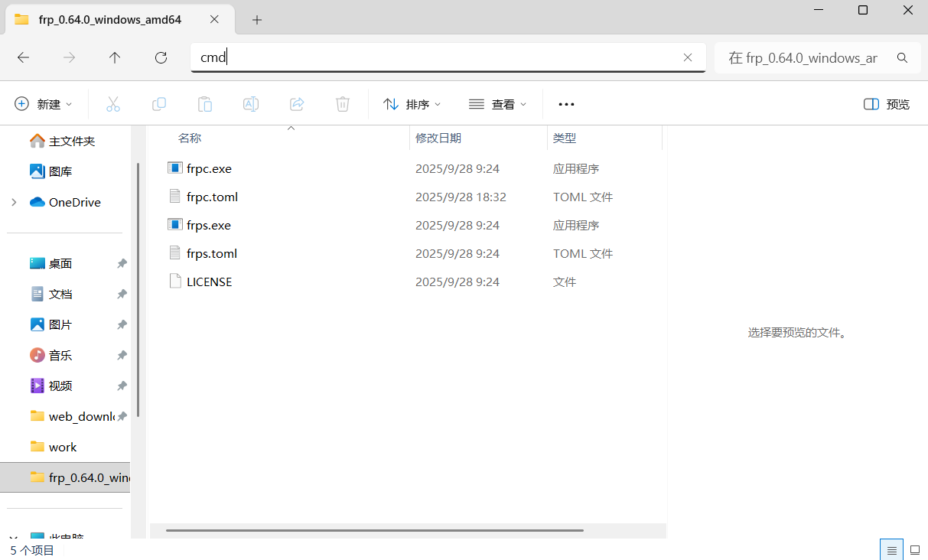Switch to details list view
928x560 pixels.
tap(891, 550)
